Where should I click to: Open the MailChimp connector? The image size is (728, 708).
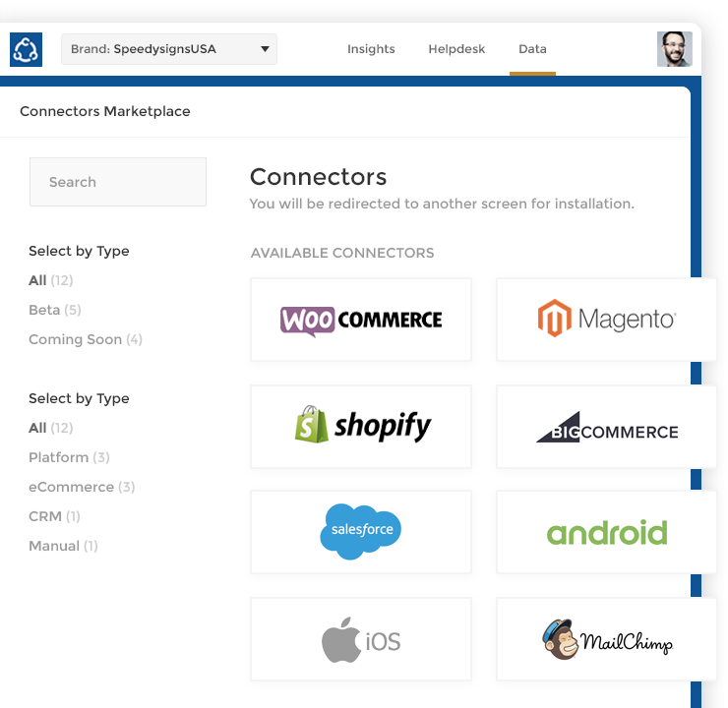tap(606, 639)
